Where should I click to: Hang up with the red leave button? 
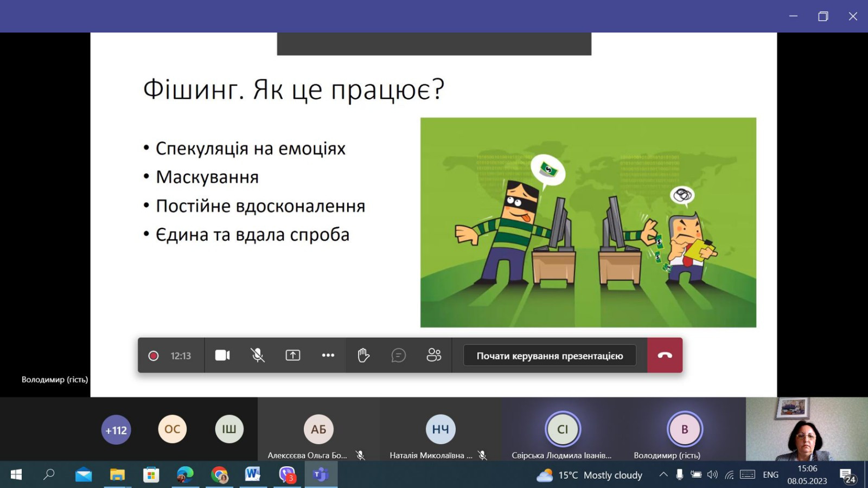click(665, 355)
